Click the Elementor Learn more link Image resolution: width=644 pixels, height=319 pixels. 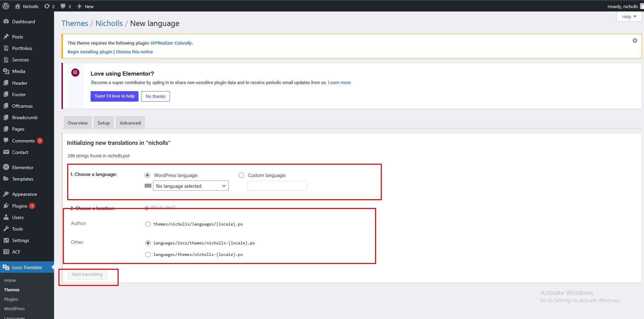(x=340, y=82)
